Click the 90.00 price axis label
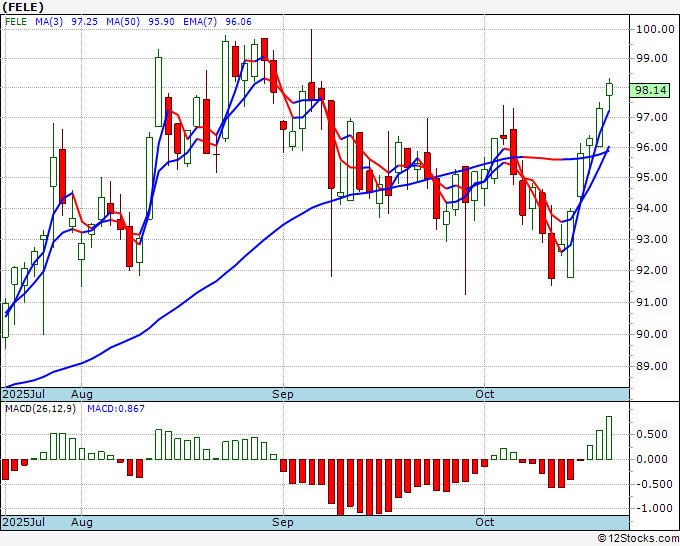680x546 pixels. point(652,334)
